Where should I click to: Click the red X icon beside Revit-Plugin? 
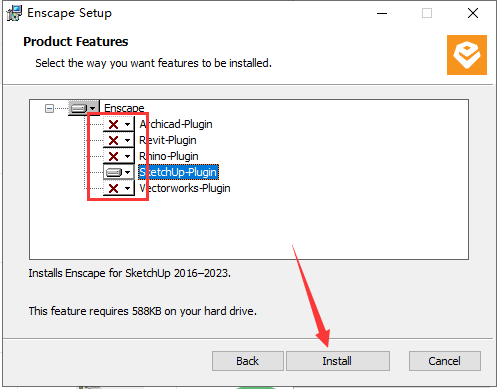point(113,140)
